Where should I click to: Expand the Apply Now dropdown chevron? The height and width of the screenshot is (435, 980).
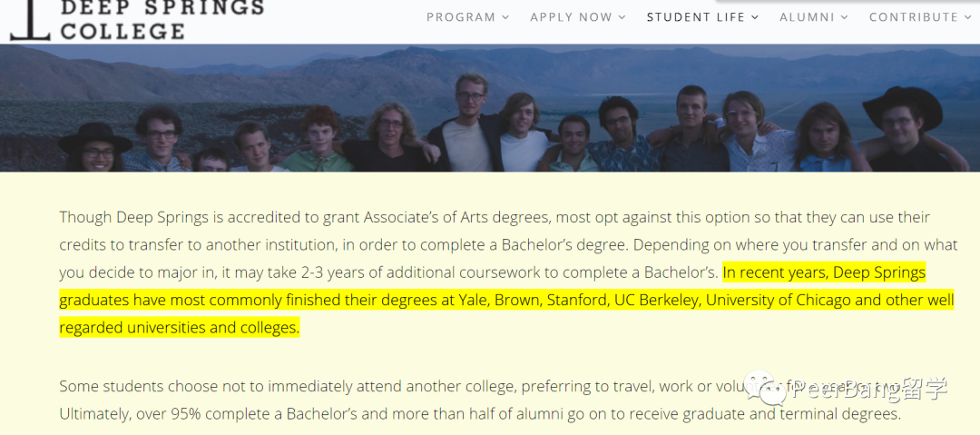(622, 17)
